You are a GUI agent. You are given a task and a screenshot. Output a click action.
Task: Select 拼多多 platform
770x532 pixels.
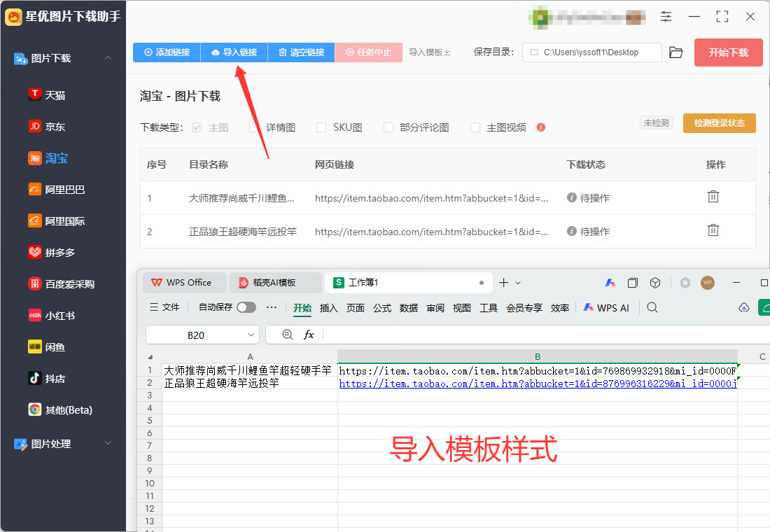(x=52, y=252)
